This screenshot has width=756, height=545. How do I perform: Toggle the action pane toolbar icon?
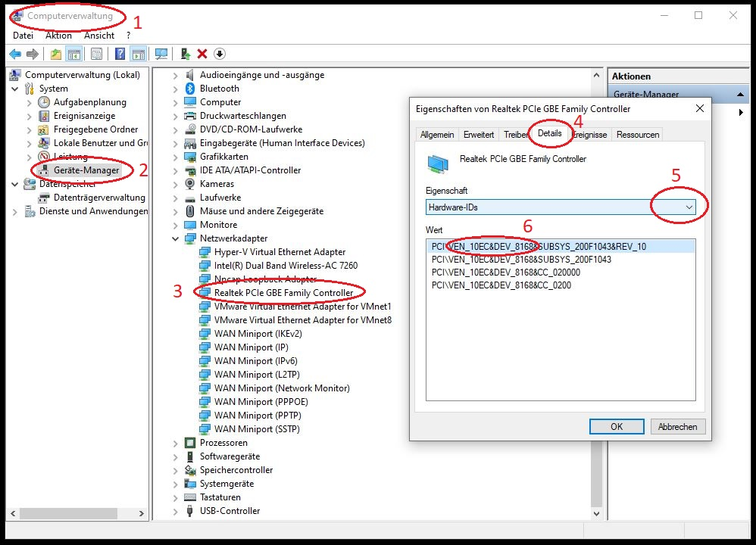137,53
